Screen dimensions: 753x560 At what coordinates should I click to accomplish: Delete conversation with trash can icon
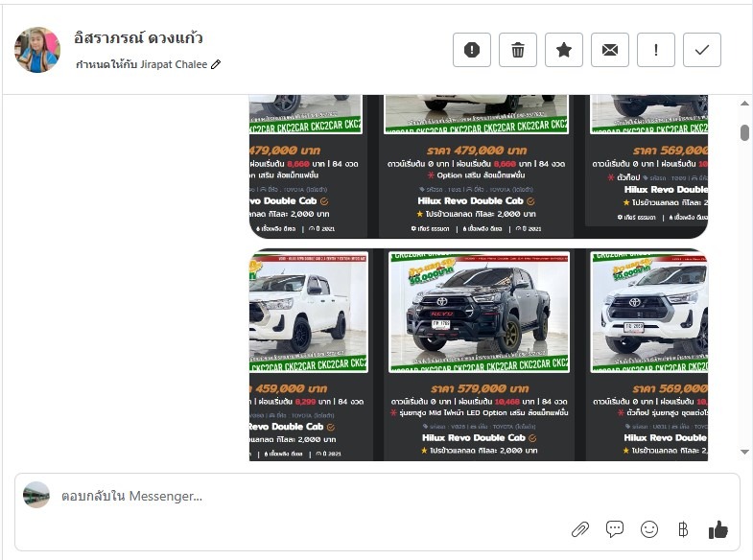coord(518,50)
